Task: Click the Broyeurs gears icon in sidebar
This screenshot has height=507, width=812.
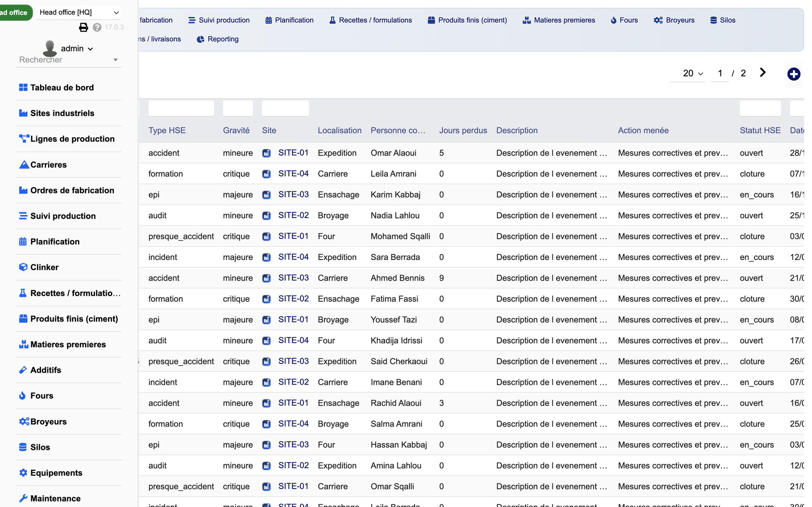Action: (x=24, y=422)
